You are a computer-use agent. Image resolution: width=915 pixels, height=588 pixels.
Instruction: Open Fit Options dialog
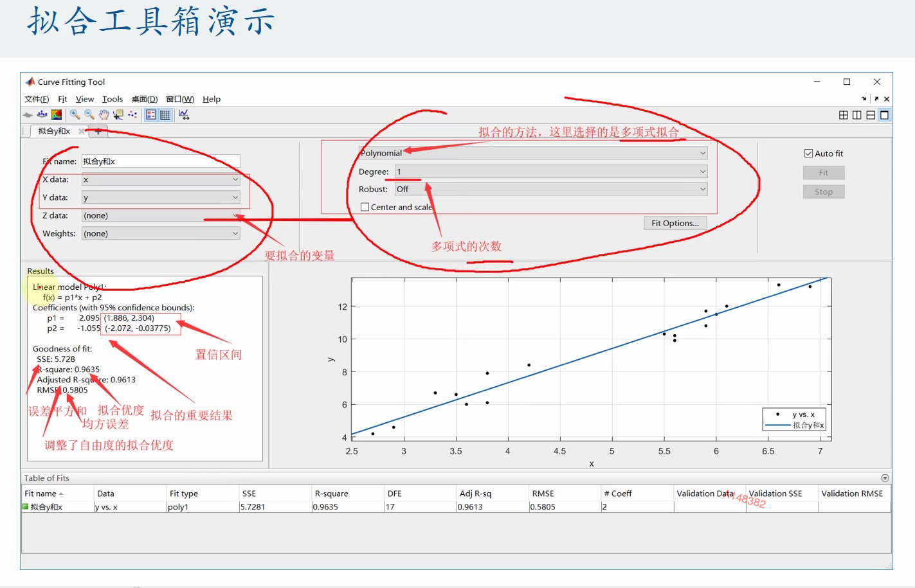[x=675, y=223]
